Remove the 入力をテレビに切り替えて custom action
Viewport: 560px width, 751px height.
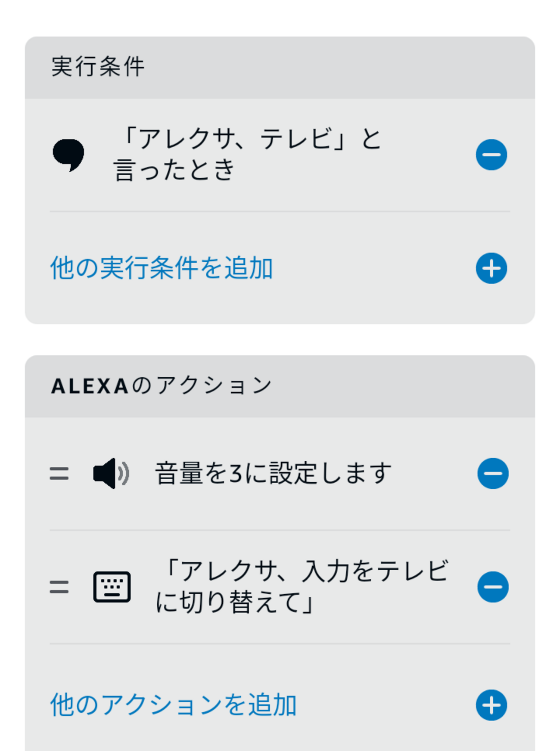(x=492, y=587)
